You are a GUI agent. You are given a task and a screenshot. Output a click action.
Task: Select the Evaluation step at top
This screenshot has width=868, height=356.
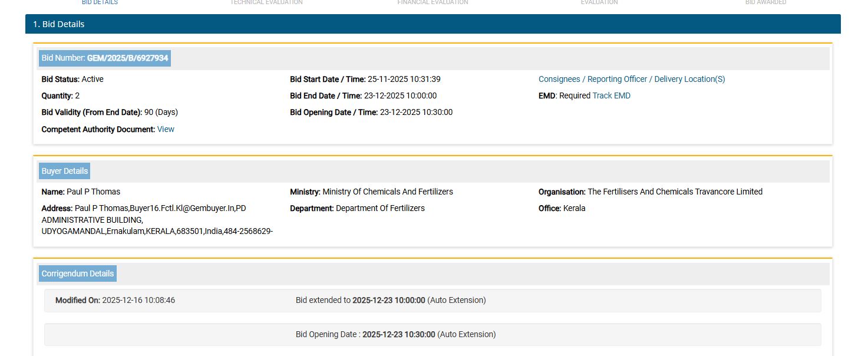pyautogui.click(x=599, y=2)
